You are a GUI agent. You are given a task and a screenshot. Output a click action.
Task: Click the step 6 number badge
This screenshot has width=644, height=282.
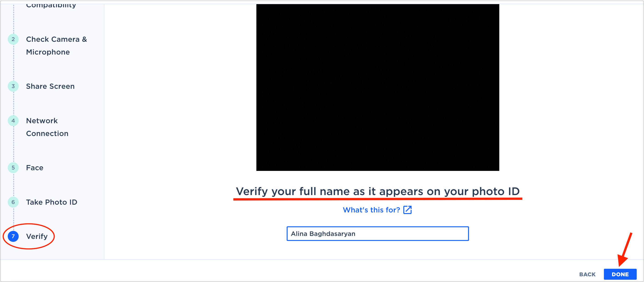tap(13, 202)
